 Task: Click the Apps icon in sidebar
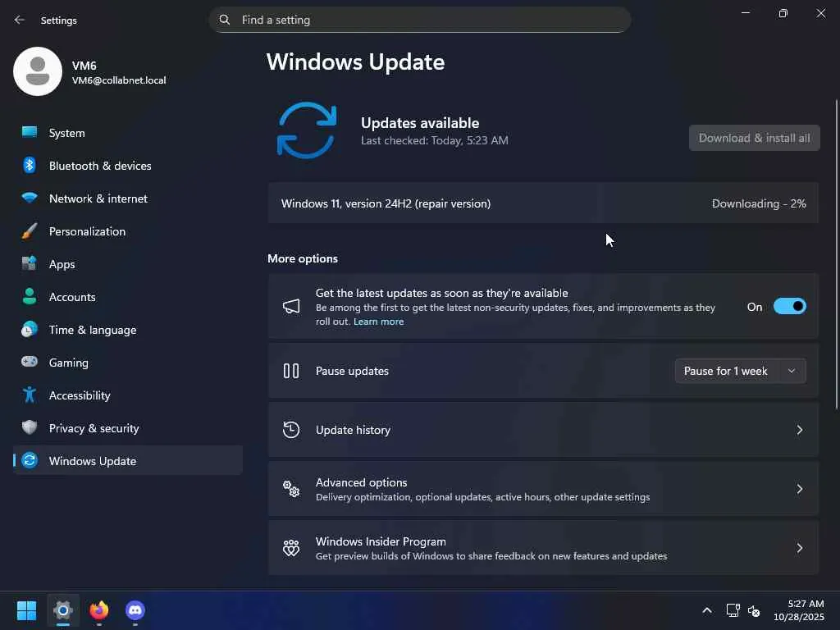[x=30, y=263]
